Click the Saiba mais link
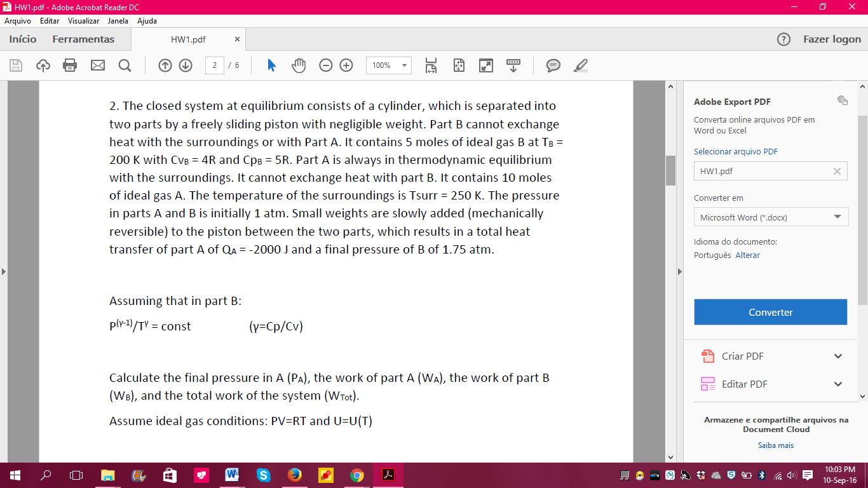Screen dimensions: 868x488 tap(775, 445)
